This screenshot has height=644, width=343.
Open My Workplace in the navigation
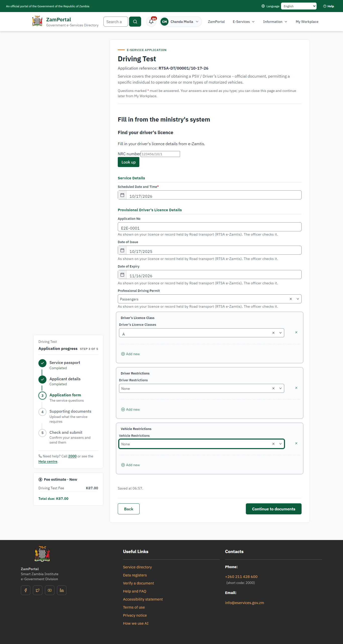click(x=307, y=22)
